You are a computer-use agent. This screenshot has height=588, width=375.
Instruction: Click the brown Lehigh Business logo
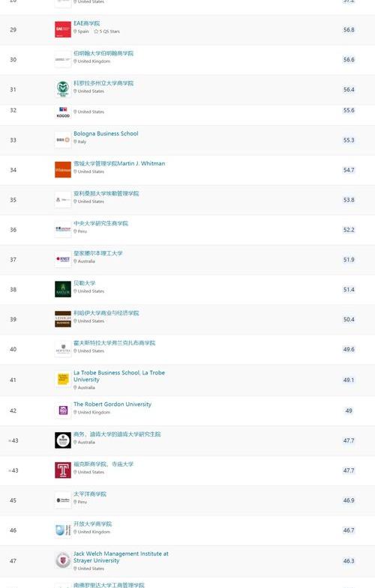tap(63, 319)
